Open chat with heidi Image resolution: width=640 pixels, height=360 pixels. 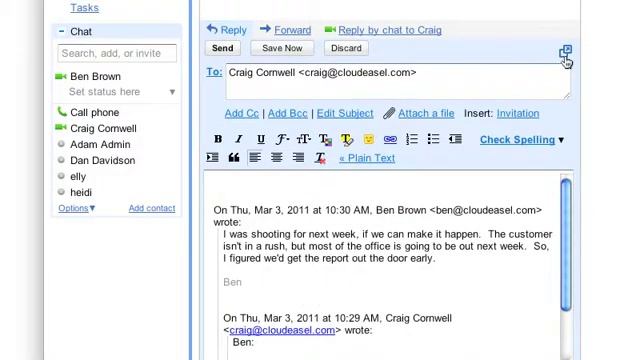[81, 193]
